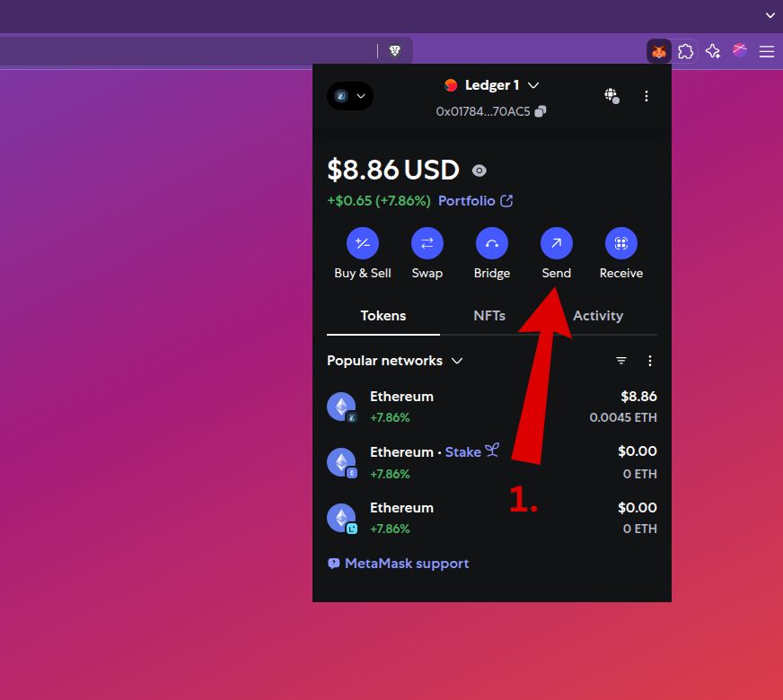This screenshot has width=783, height=700.
Task: Switch to the Tokens tab
Action: 383,316
